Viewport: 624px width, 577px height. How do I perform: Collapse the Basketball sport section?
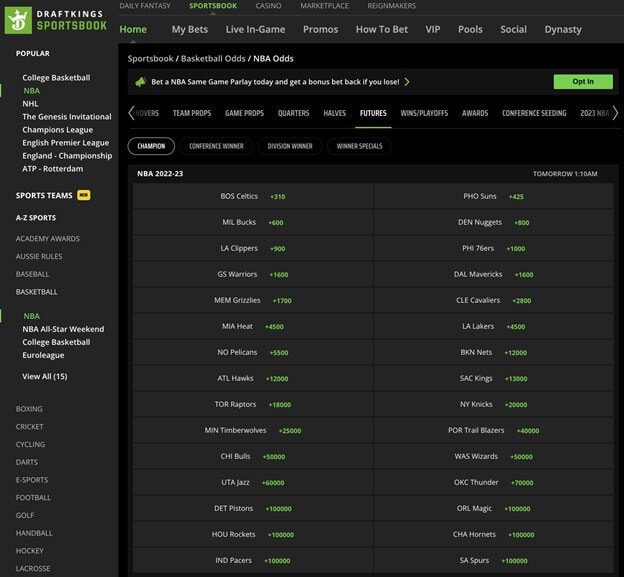[x=37, y=292]
